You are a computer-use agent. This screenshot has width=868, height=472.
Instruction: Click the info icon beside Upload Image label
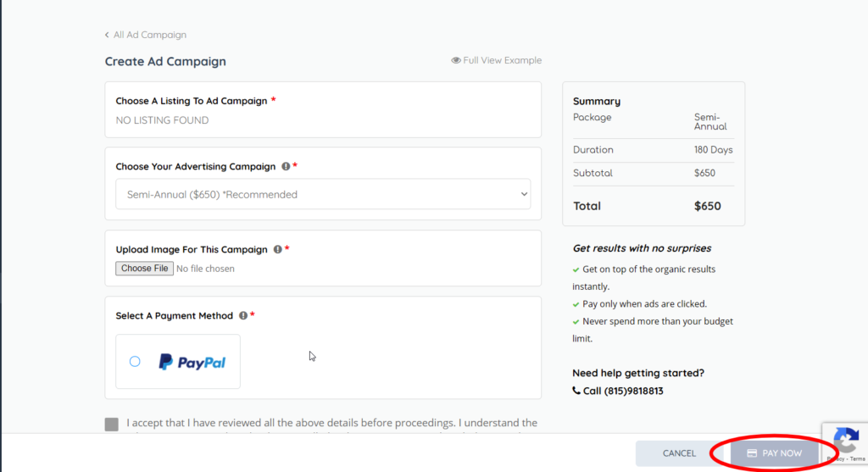pos(277,250)
